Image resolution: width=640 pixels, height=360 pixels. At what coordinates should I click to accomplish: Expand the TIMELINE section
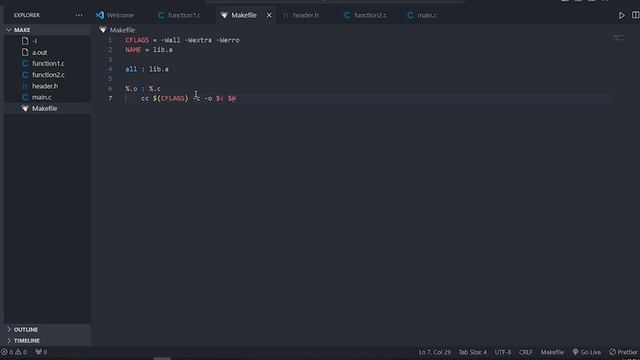(x=47, y=340)
